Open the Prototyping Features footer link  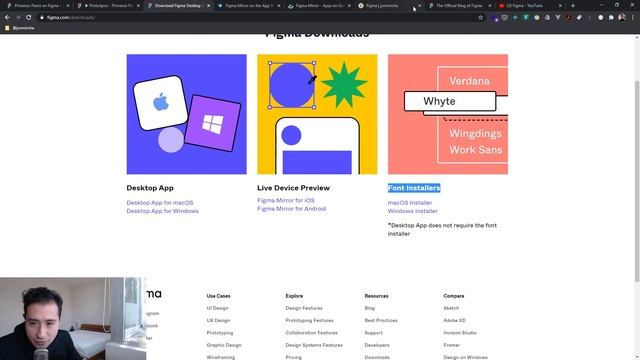click(309, 320)
